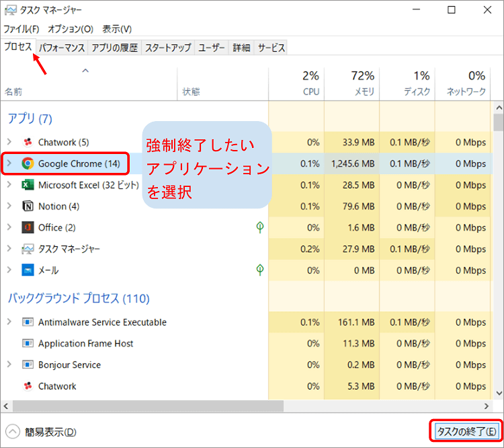Viewport: 504px width, 448px height.
Task: Select the プロセス tab
Action: (18, 47)
